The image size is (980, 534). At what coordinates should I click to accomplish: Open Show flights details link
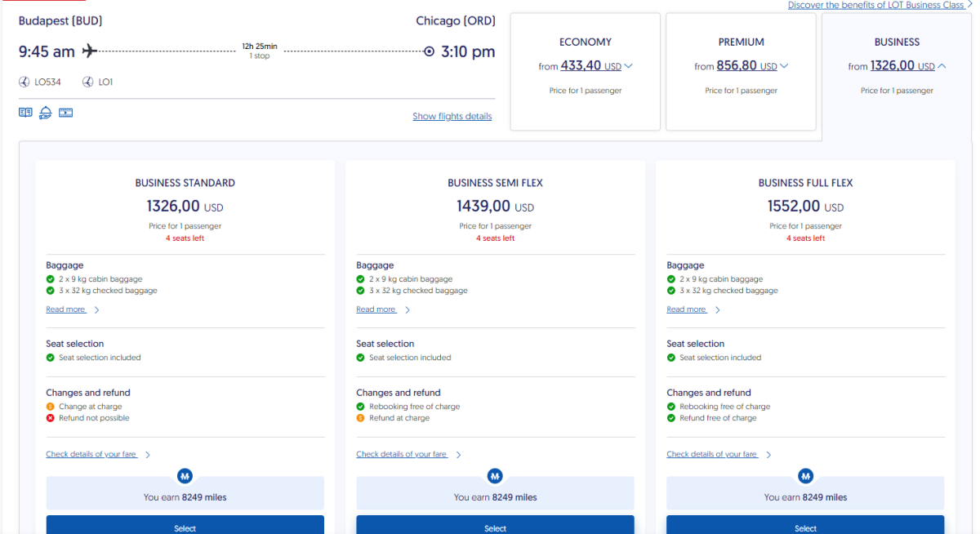[452, 117]
